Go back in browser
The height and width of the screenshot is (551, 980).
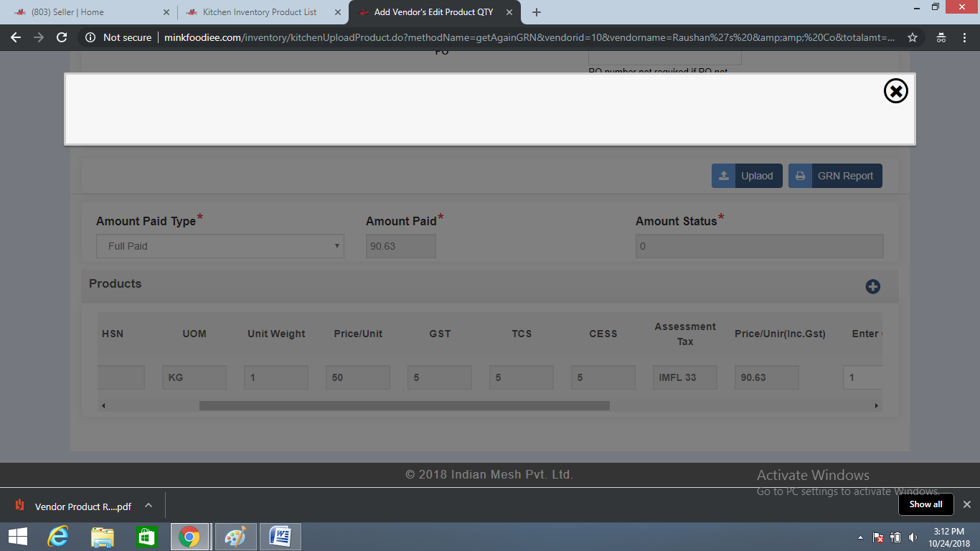[x=16, y=37]
